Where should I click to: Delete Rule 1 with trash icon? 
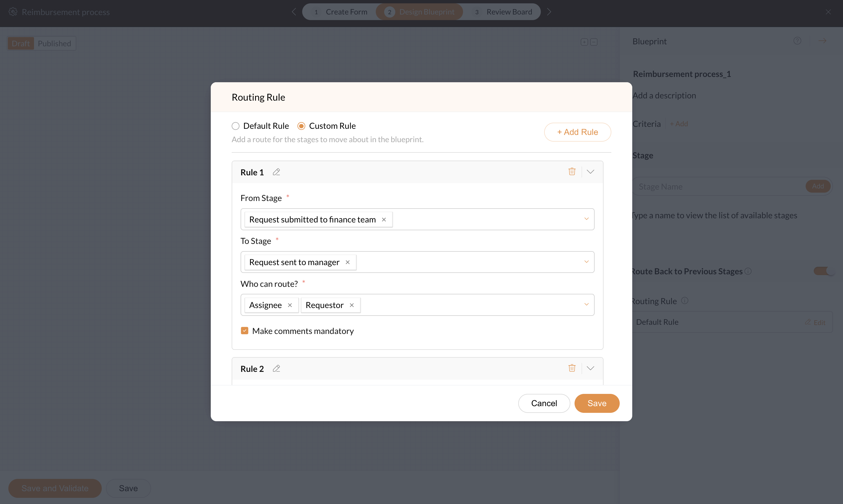(572, 172)
